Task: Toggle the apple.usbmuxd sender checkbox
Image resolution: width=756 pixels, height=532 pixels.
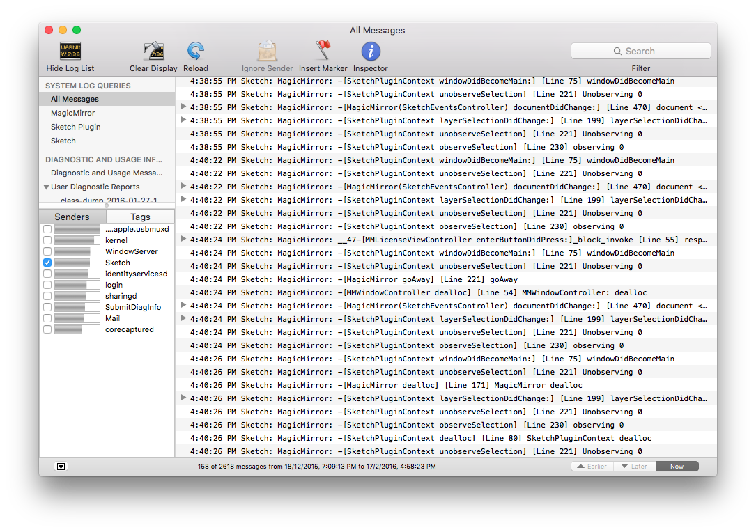Action: pos(47,229)
